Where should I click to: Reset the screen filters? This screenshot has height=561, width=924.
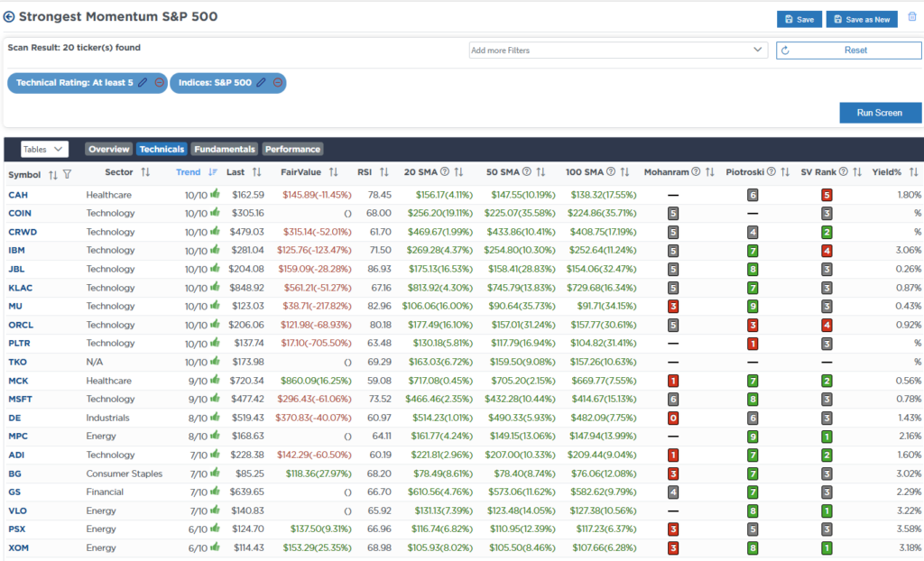point(848,51)
